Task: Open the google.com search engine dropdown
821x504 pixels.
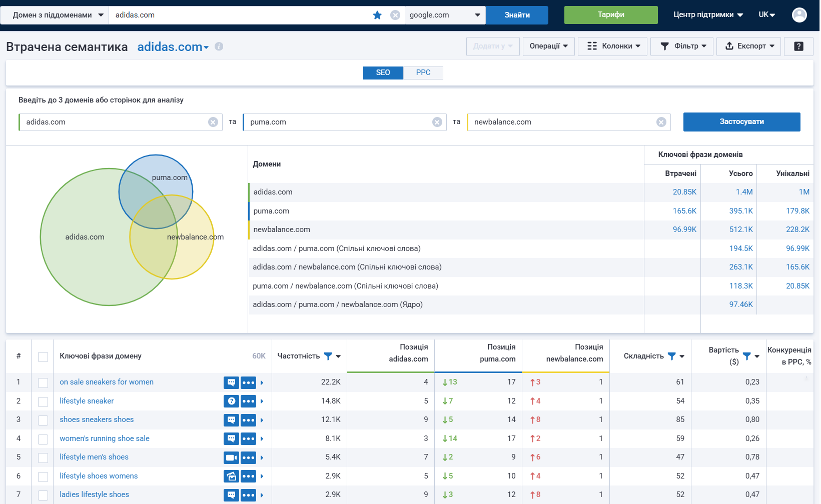Action: click(445, 15)
